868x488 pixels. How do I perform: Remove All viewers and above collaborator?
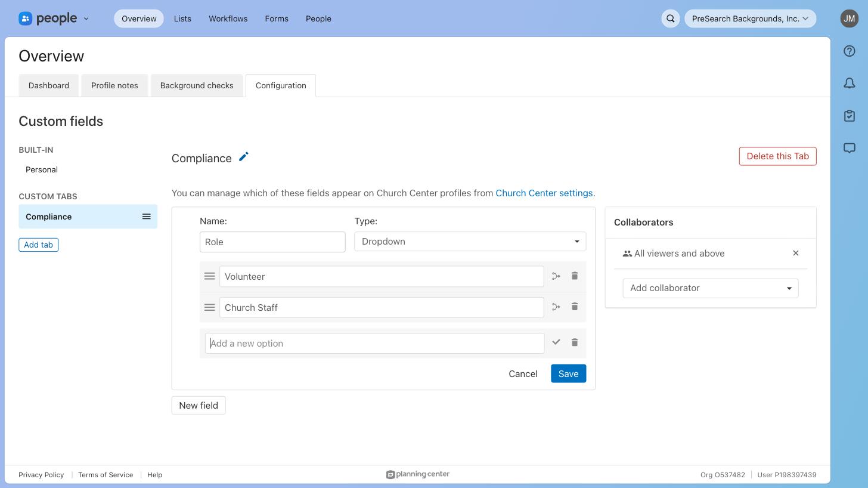(795, 253)
